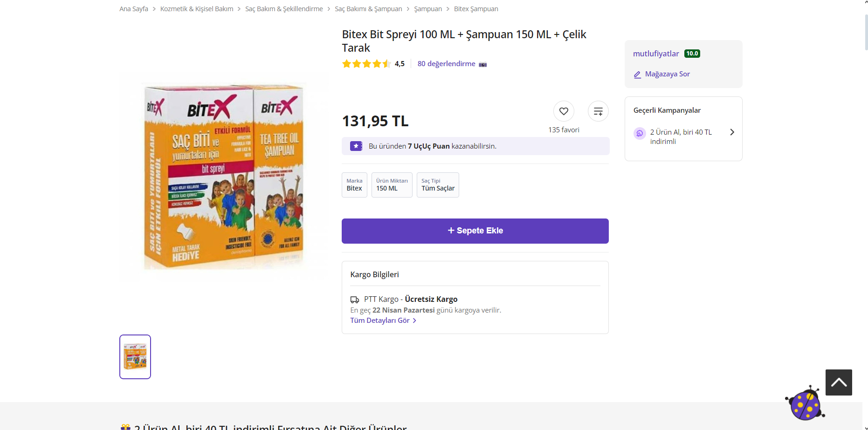Go to Kozmetik & Kişisel Bakım breadcrumb
This screenshot has width=868, height=430.
[197, 9]
